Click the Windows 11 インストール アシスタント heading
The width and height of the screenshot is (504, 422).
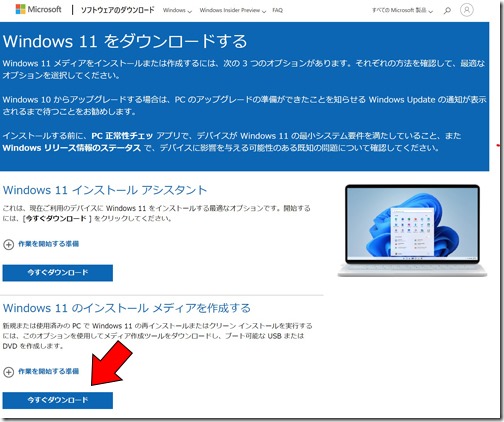tap(105, 190)
